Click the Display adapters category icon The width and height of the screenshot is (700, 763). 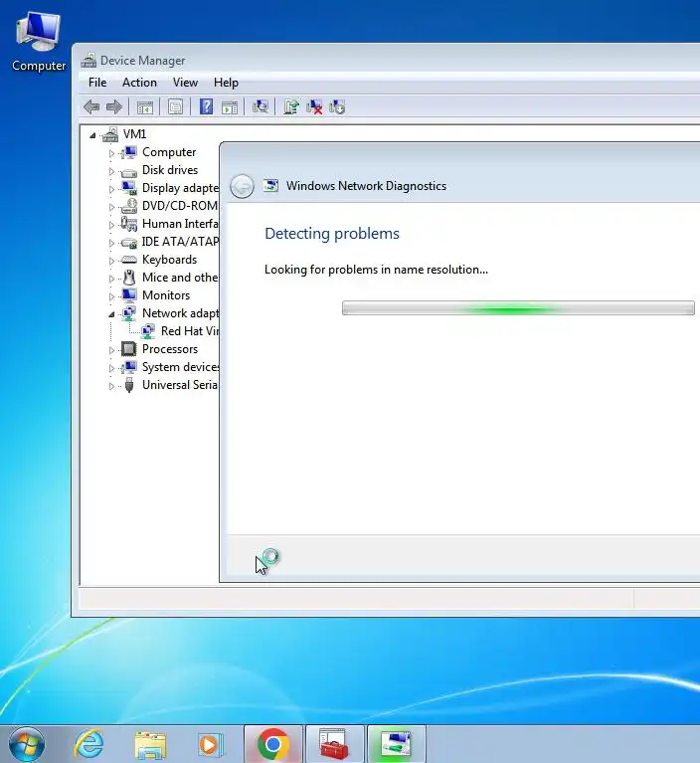pos(129,188)
